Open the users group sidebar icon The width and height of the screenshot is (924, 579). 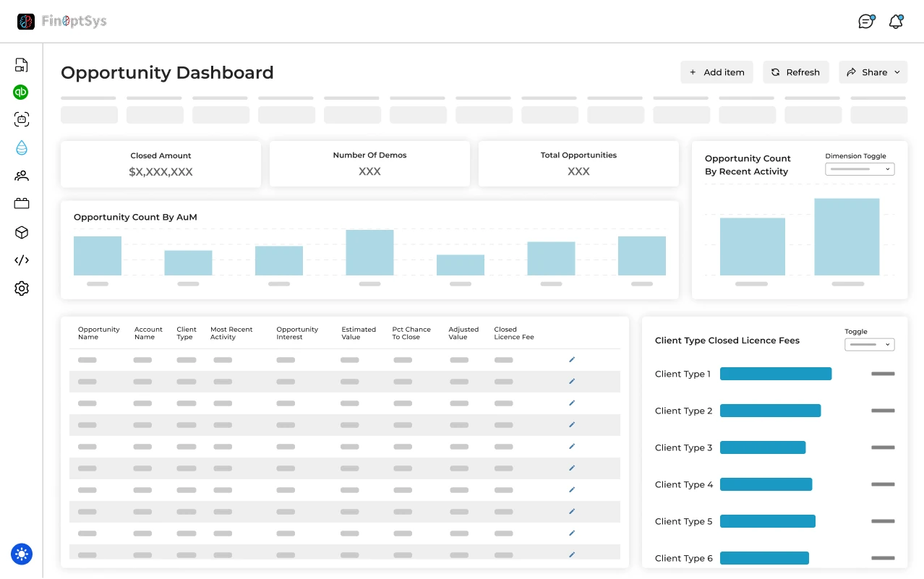[22, 176]
